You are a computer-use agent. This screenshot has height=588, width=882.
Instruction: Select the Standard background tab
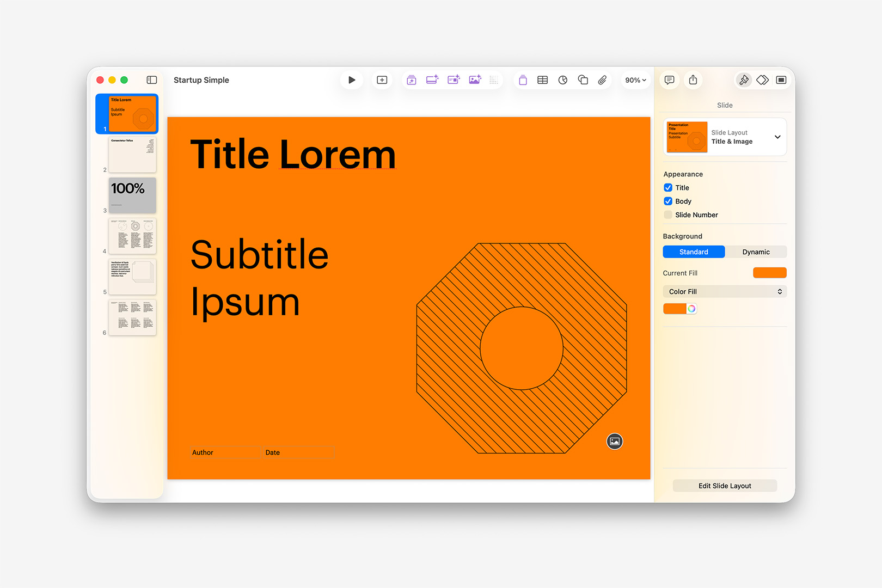point(693,252)
